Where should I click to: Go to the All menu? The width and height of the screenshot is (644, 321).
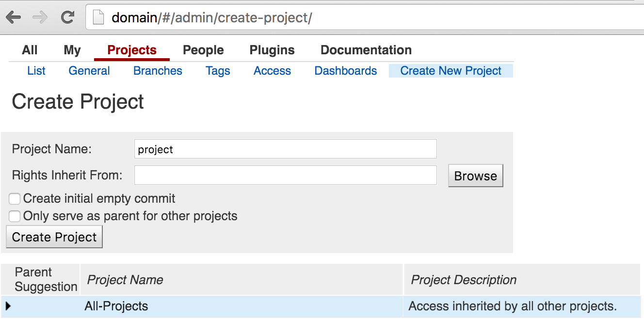[x=30, y=50]
